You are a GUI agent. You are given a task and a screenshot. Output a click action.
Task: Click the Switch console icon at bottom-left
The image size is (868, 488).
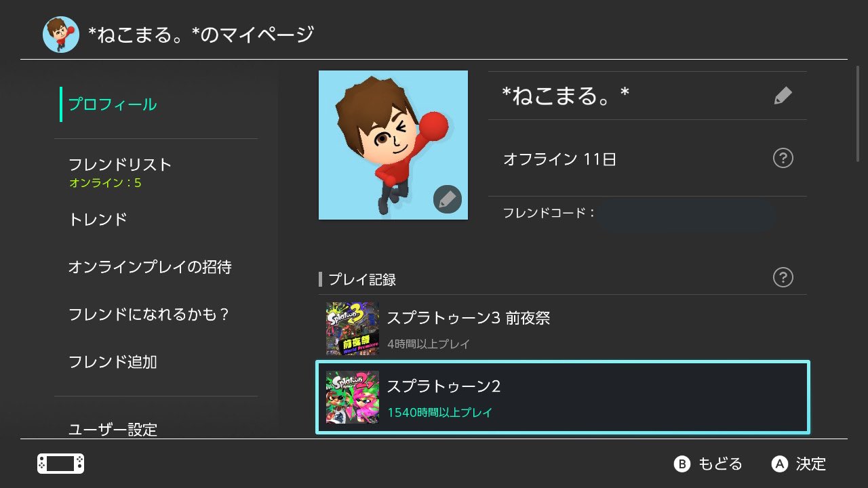(x=60, y=464)
